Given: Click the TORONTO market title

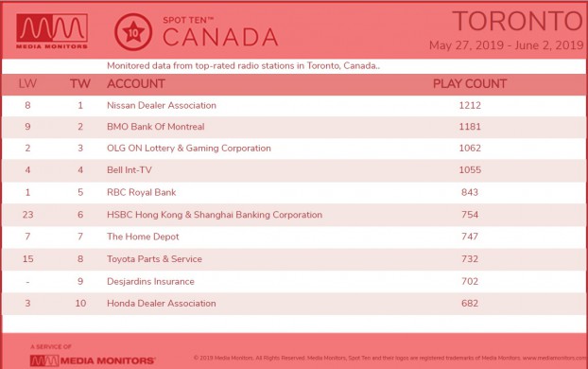Looking at the screenshot, I should [518, 21].
